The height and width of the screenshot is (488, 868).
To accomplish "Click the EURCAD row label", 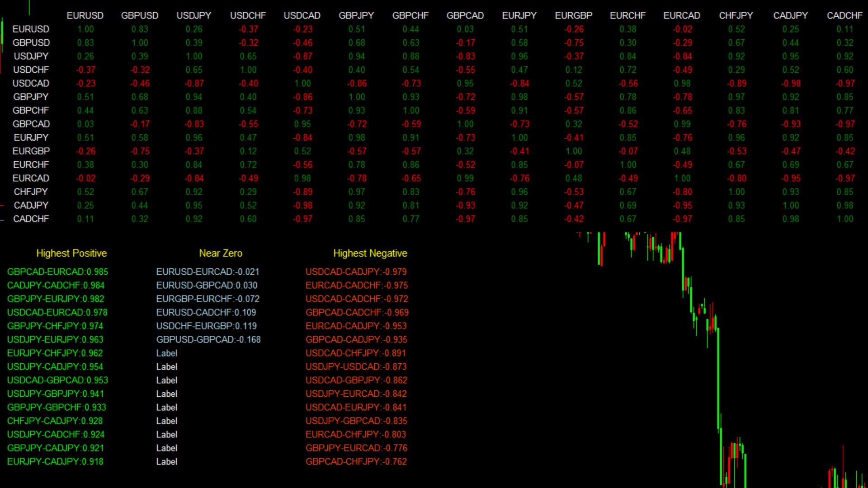I will coord(31,178).
